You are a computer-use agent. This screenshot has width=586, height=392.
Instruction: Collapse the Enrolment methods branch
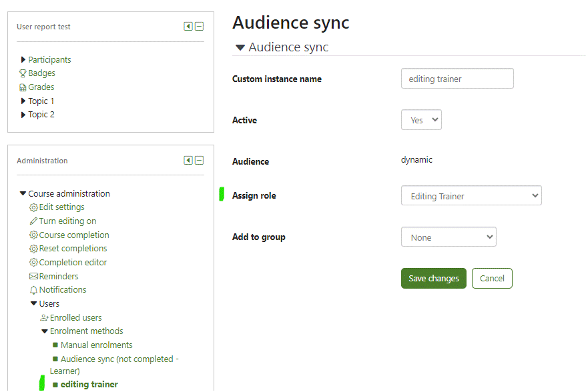click(45, 331)
